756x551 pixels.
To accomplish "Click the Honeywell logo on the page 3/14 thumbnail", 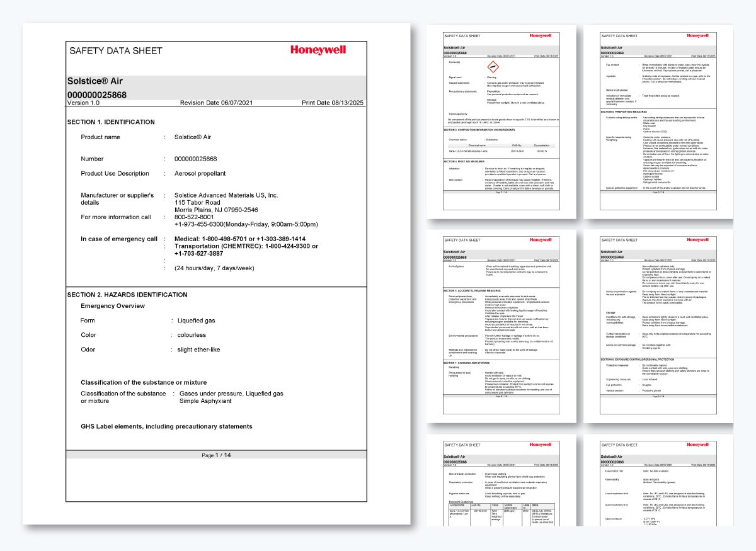I will (697, 35).
